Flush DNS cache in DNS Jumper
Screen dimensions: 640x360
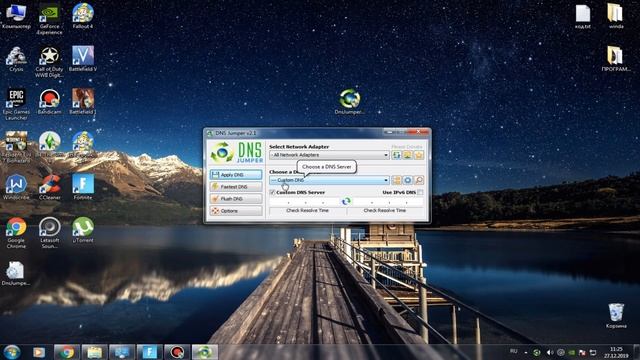coord(236,199)
